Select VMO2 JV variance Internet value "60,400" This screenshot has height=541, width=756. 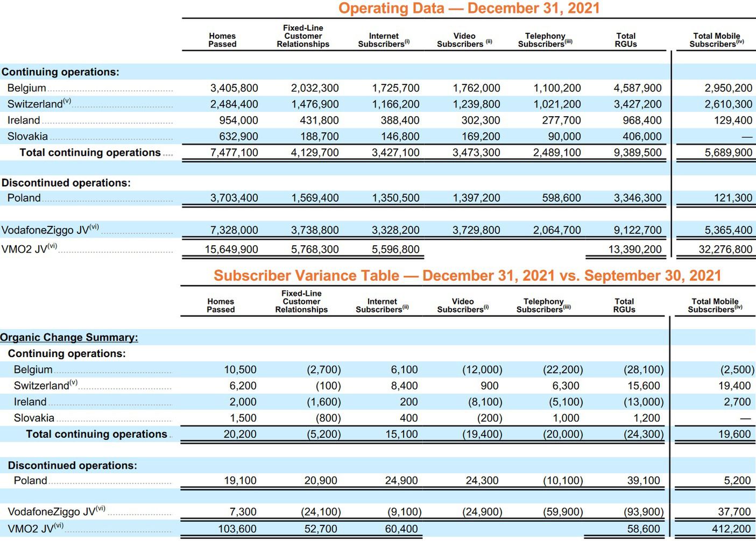[401, 529]
